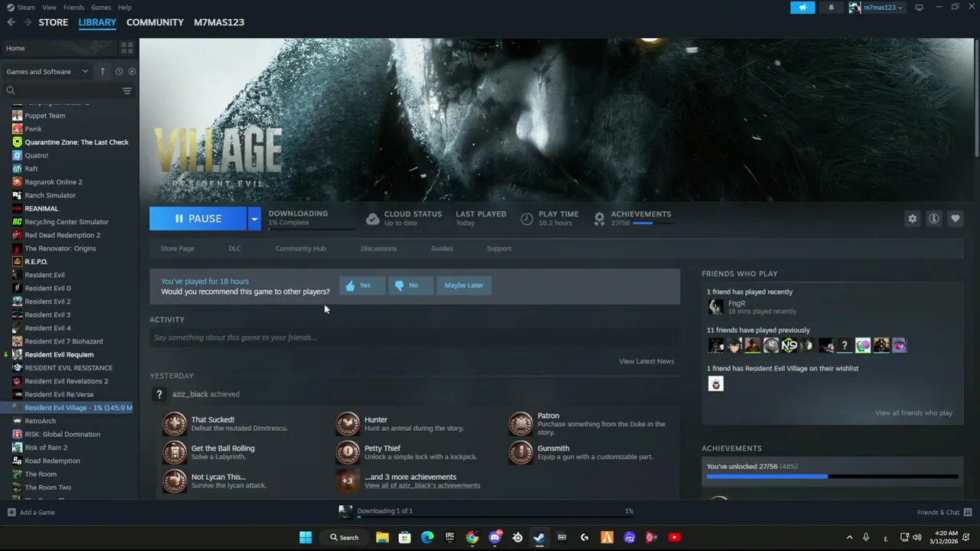
Task: Go to the COMMUNITY tab
Action: tap(155, 22)
